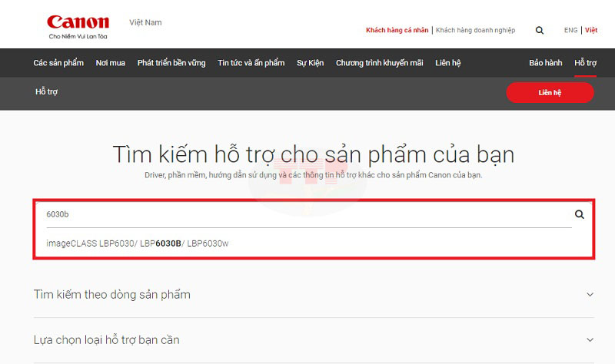
Task: Expand 'Tìm kiếm theo dòng sản phẩm' section
Action: [590, 295]
